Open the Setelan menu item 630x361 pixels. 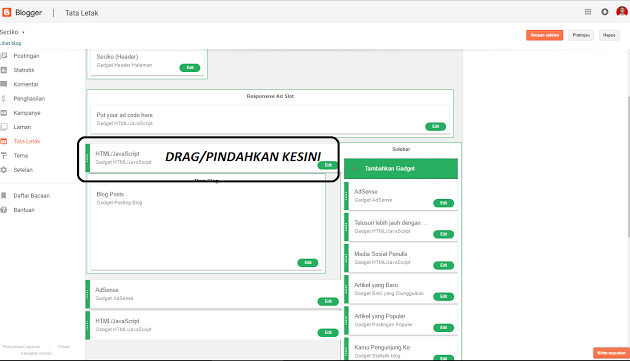[x=23, y=170]
